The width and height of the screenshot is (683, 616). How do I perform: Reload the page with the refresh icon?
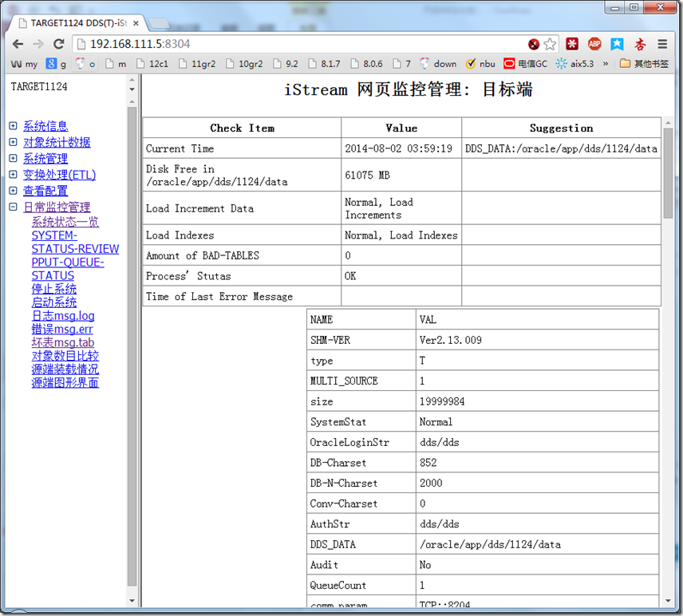[x=59, y=44]
